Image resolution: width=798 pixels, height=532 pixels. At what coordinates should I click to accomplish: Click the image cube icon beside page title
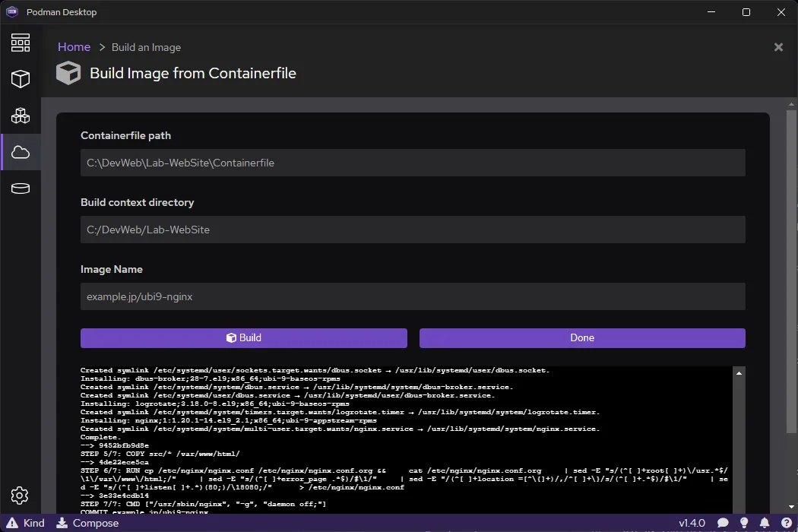[68, 73]
